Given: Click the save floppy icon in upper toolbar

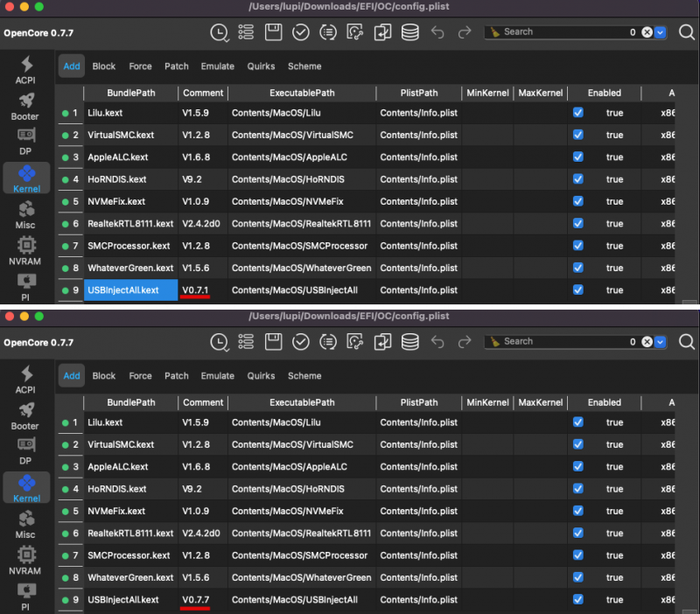Looking at the screenshot, I should click(x=273, y=32).
